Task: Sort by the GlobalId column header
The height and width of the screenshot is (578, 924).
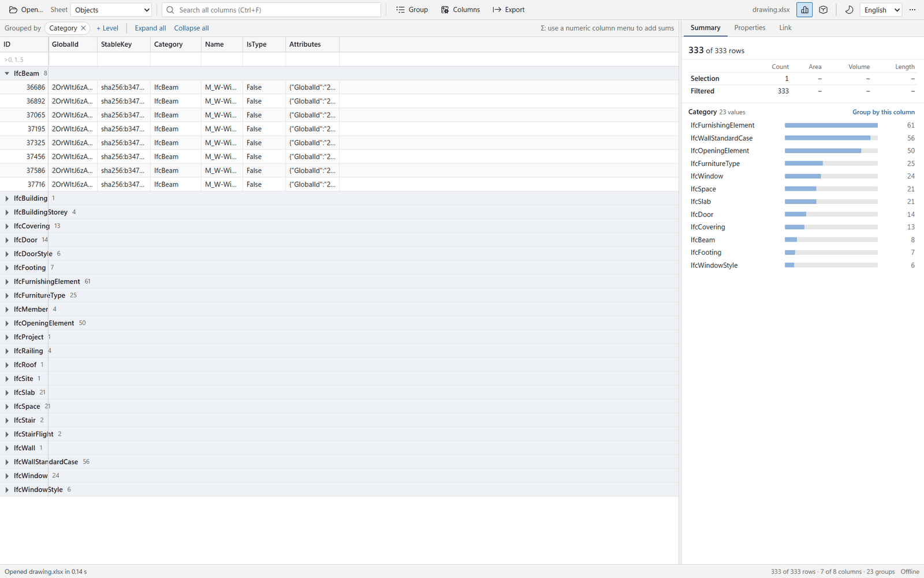Action: pos(73,45)
